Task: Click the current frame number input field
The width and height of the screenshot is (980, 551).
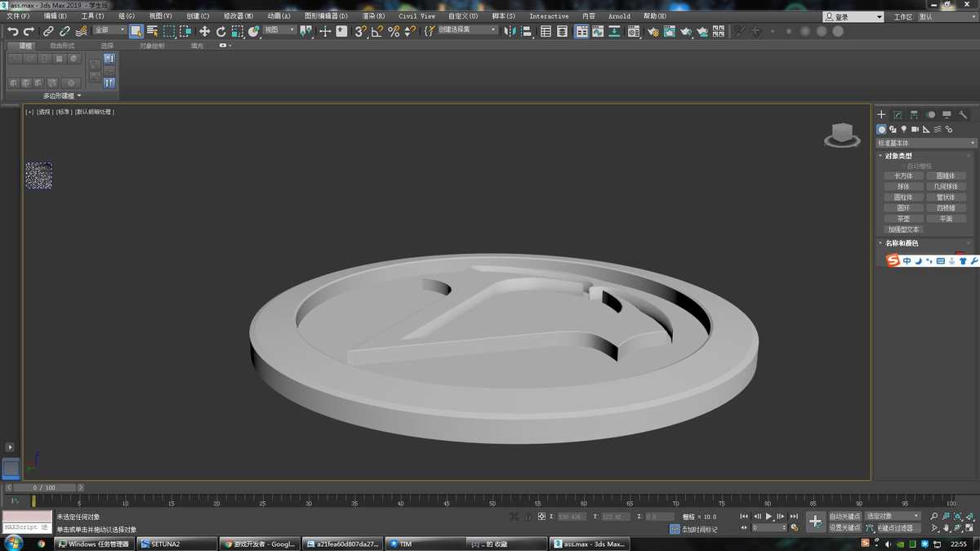Action: point(767,527)
